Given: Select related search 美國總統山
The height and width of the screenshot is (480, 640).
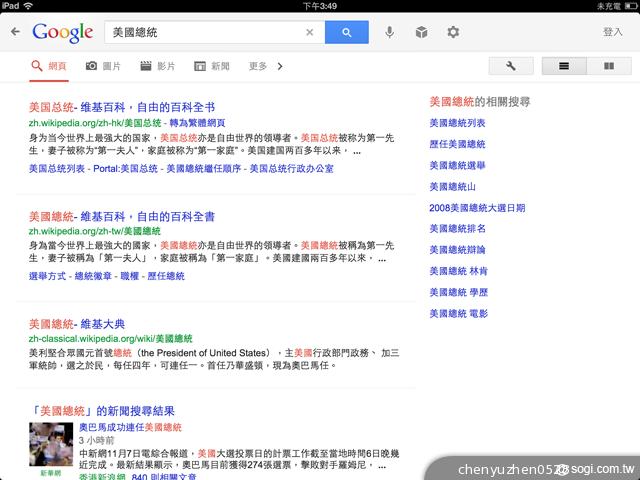Looking at the screenshot, I should [452, 187].
